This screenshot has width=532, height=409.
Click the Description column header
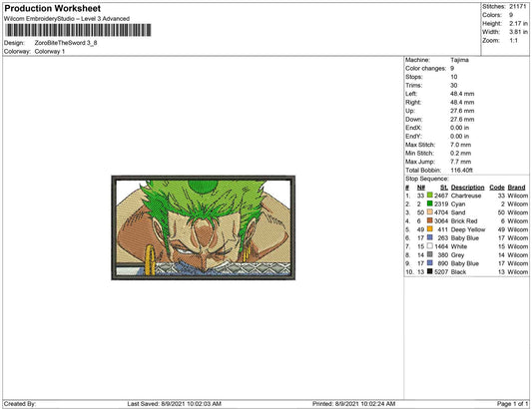click(x=467, y=188)
